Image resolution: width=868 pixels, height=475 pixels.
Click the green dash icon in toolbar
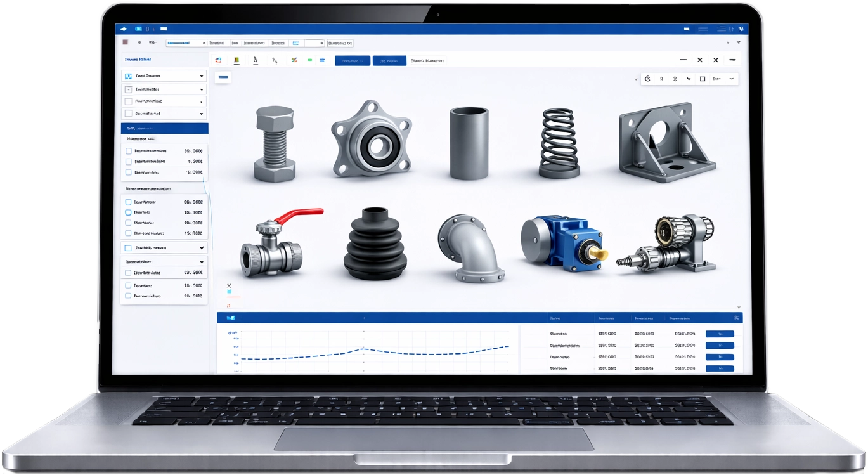coord(309,61)
